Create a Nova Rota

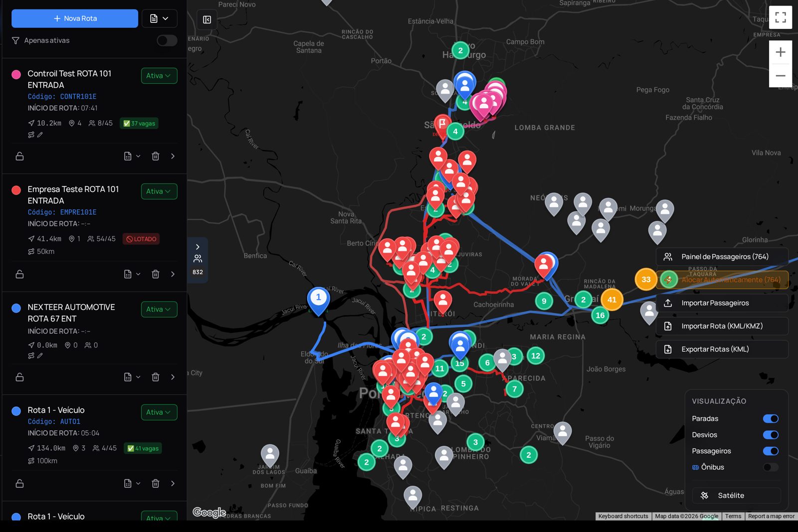[75, 18]
